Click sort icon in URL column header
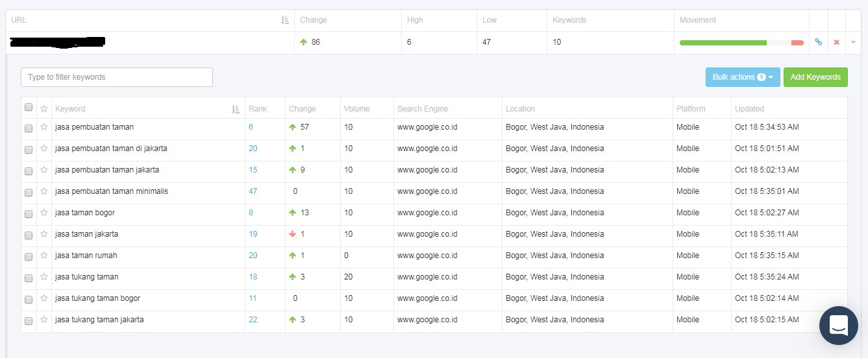The height and width of the screenshot is (358, 868). coord(285,20)
